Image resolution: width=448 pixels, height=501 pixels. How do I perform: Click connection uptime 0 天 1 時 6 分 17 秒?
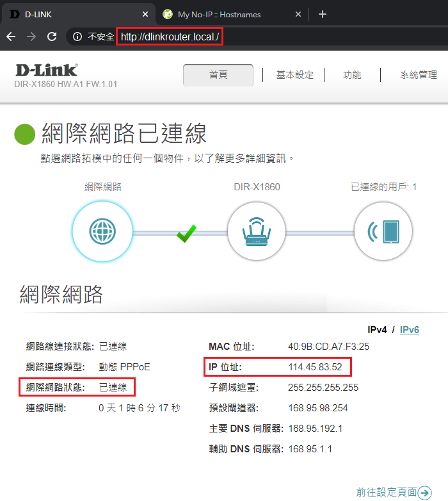click(x=140, y=408)
